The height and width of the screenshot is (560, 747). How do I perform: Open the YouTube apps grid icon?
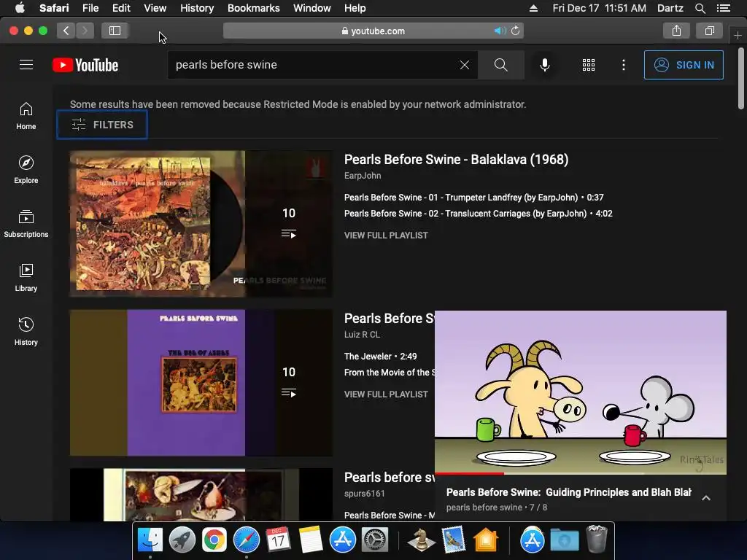click(x=589, y=65)
